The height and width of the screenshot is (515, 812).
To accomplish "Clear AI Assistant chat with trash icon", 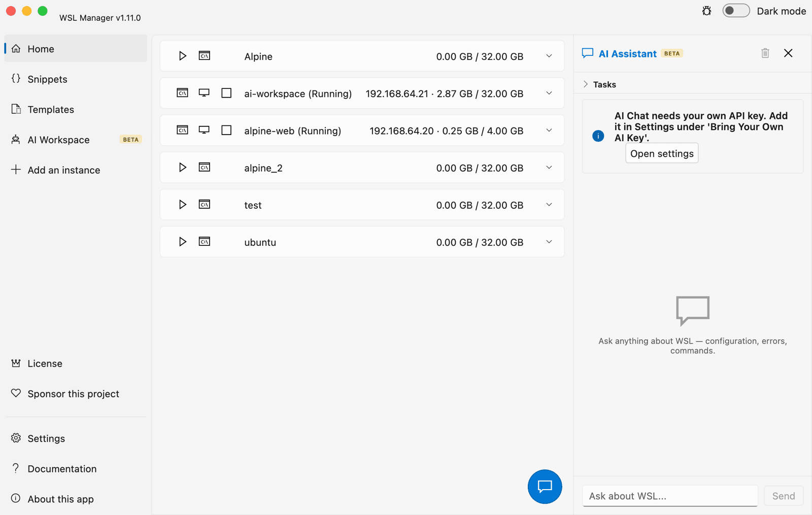I will click(x=765, y=53).
